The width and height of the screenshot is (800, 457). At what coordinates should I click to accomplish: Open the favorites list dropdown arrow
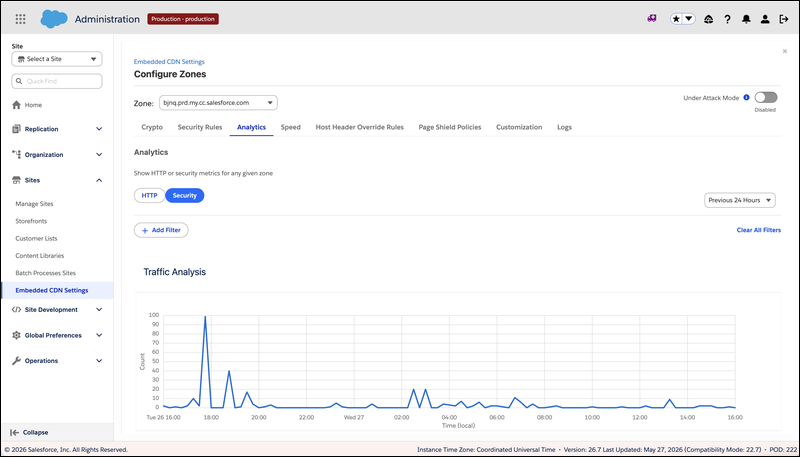(x=689, y=19)
